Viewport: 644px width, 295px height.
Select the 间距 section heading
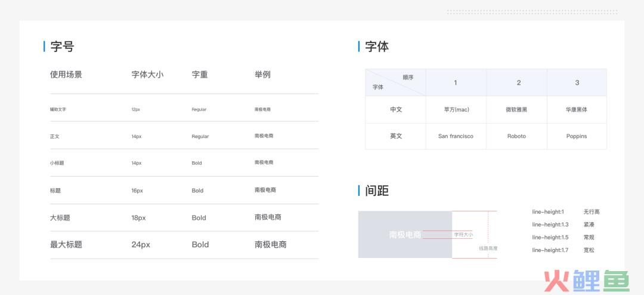click(x=377, y=191)
